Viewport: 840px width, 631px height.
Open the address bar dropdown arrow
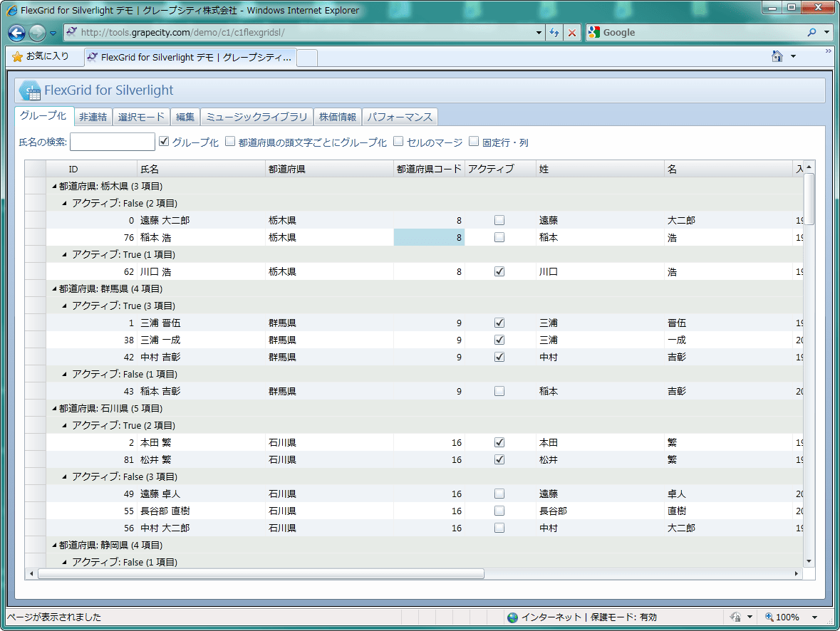539,32
